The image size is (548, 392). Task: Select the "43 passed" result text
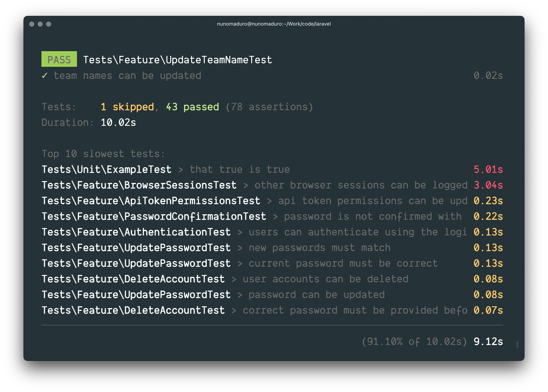192,107
